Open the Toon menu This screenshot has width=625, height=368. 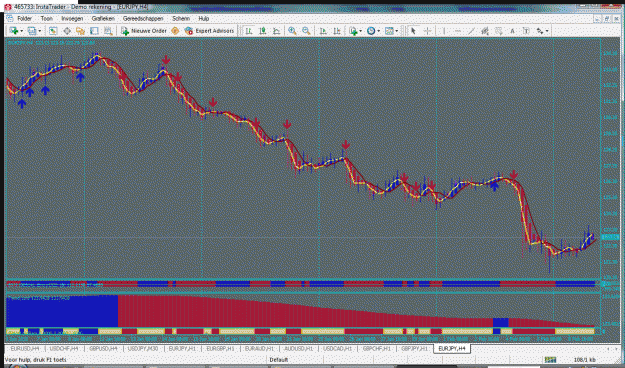coord(47,18)
